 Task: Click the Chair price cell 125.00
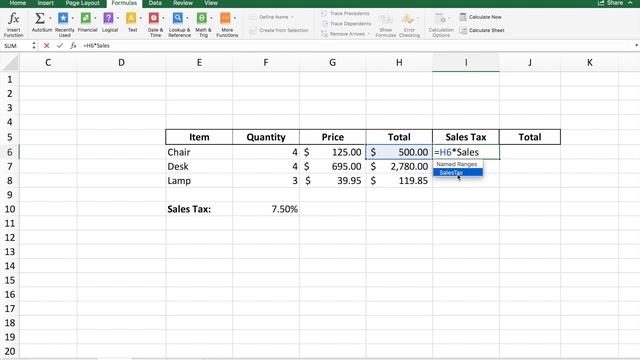pos(333,152)
